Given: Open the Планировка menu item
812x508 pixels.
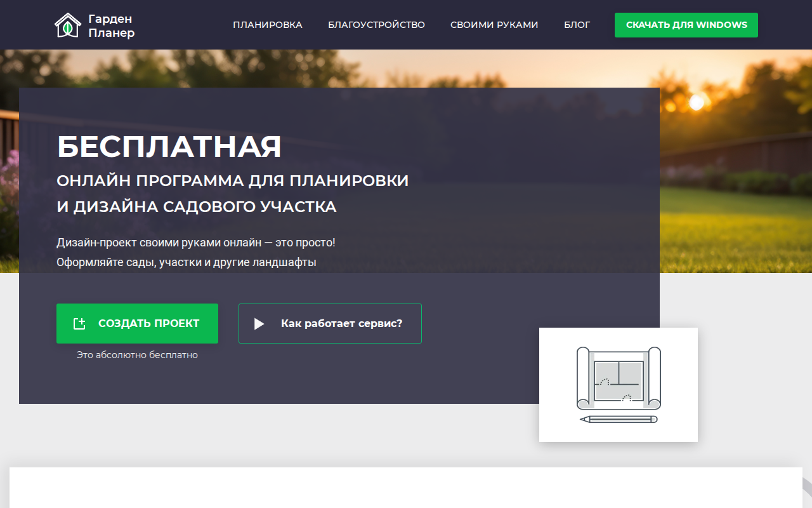Looking at the screenshot, I should coord(268,25).
